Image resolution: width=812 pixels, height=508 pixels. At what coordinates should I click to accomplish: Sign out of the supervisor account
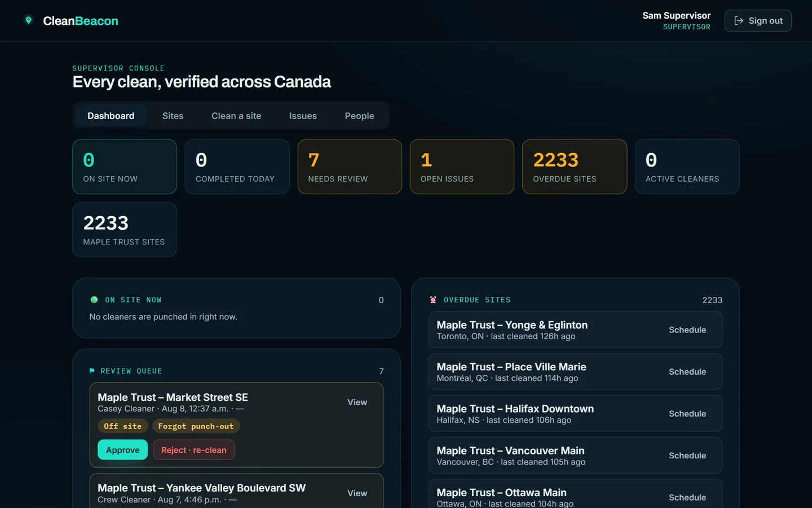pyautogui.click(x=758, y=21)
